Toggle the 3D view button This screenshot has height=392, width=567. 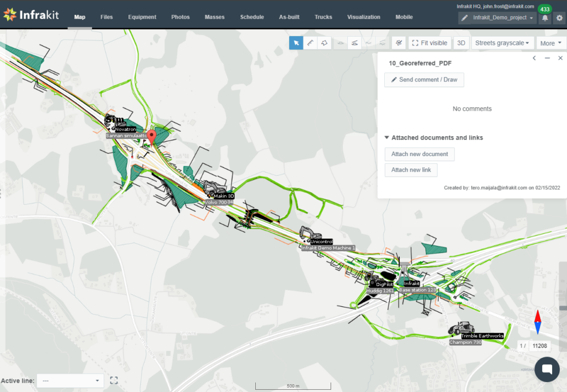point(461,43)
